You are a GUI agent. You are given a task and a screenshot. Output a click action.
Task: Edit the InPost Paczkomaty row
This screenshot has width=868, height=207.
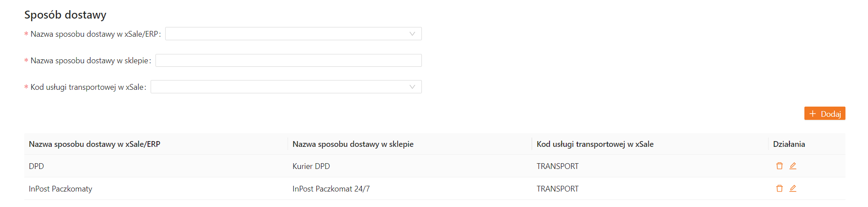coord(793,188)
